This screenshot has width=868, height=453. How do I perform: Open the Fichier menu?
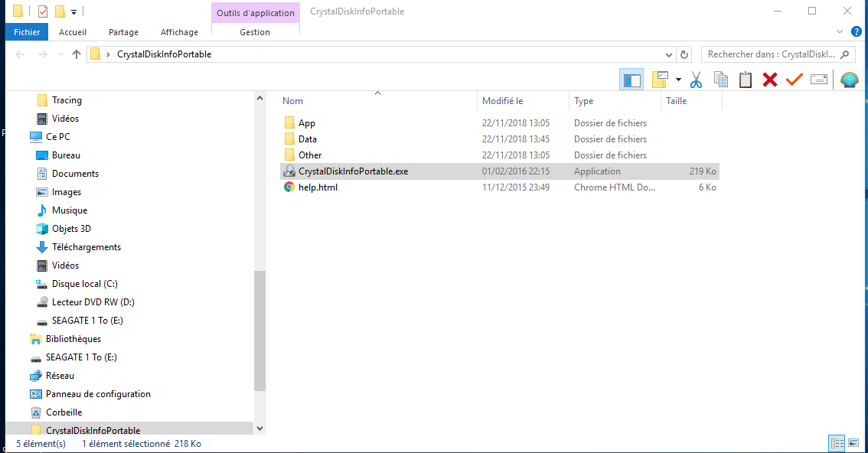[x=27, y=32]
